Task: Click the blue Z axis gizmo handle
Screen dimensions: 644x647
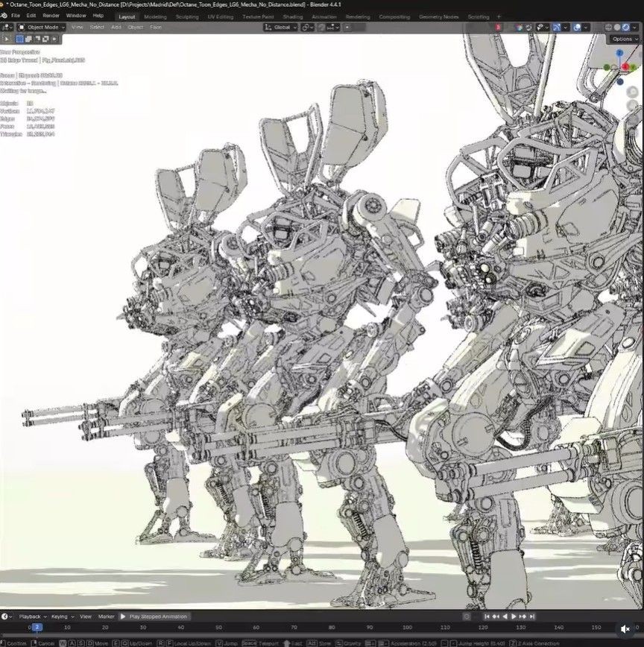Action: point(619,54)
